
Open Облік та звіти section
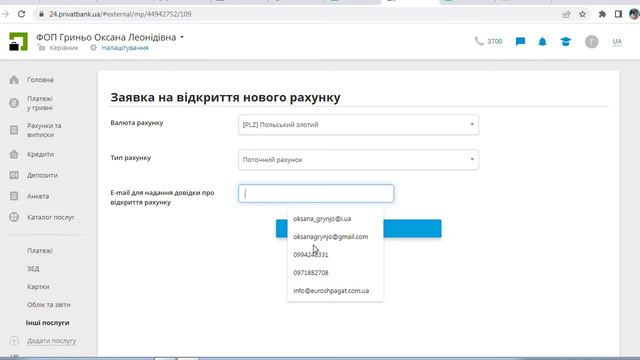[x=49, y=304]
